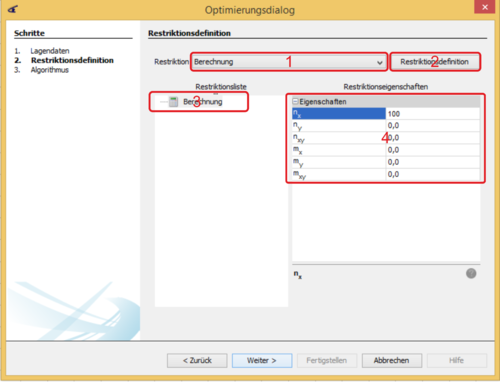Viewport: 500px width, 382px height.
Task: Select step 2 Restriktionsdefinition in Schritte
Action: click(72, 60)
